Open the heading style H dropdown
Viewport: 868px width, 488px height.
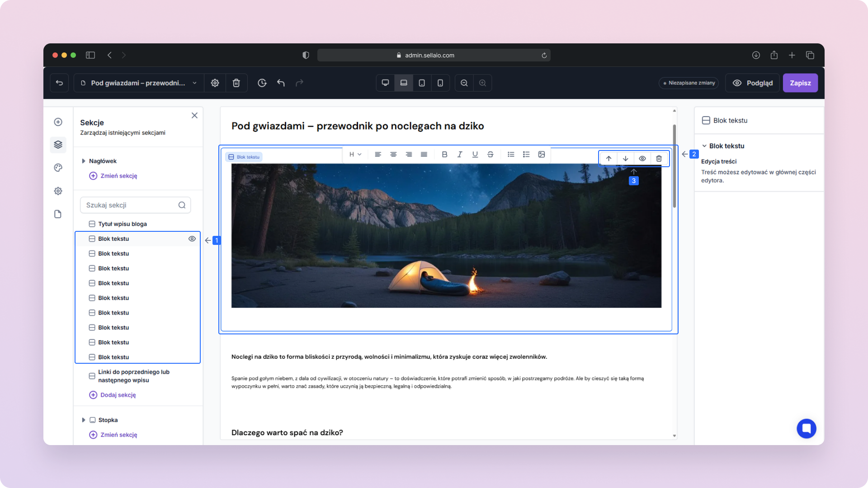coord(355,155)
